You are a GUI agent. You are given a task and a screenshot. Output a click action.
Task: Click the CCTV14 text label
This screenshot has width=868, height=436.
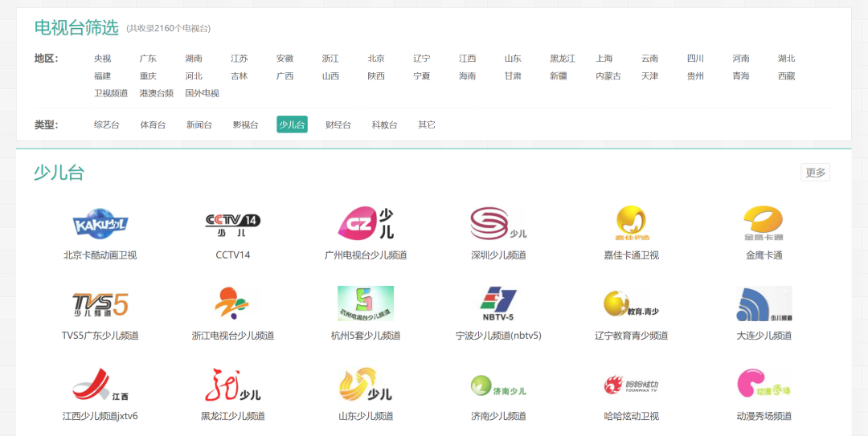pyautogui.click(x=233, y=255)
